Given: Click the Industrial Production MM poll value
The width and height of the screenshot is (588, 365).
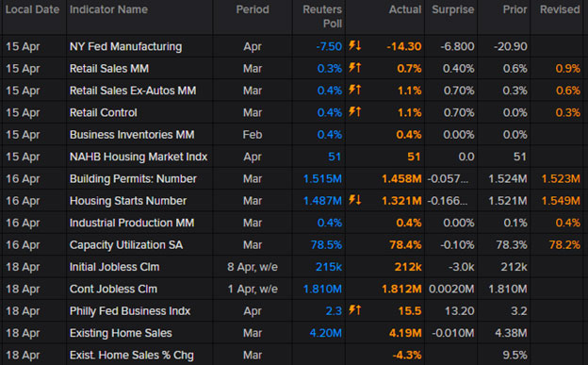Looking at the screenshot, I should point(329,223).
